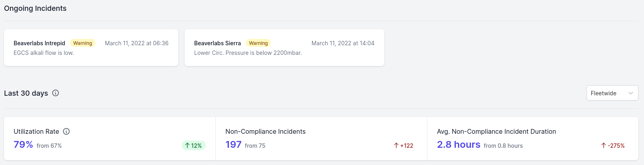Click the EGCS alkali flow is low message
This screenshot has width=644, height=165.
[x=44, y=53]
